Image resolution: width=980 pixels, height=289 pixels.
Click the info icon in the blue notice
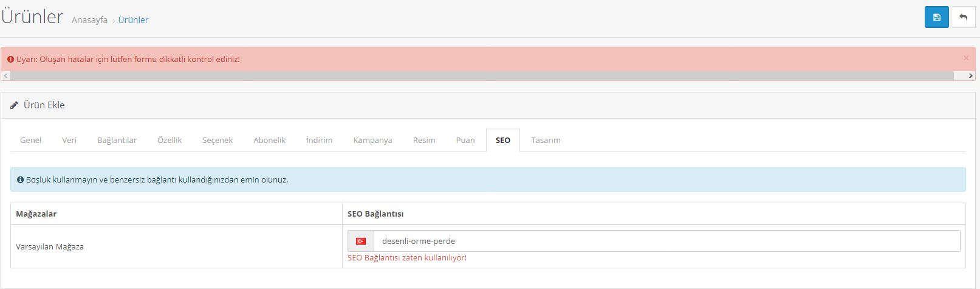coord(20,180)
